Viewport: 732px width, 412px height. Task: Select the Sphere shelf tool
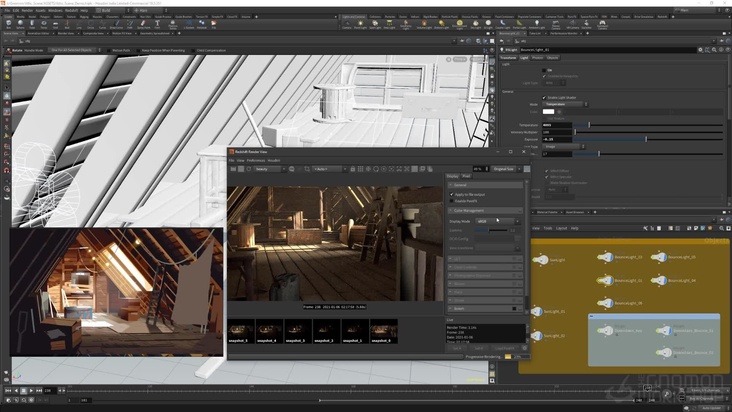click(20, 24)
